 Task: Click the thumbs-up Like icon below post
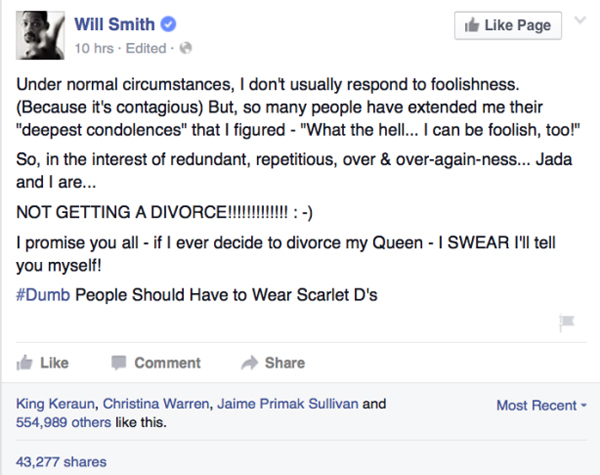tap(24, 362)
